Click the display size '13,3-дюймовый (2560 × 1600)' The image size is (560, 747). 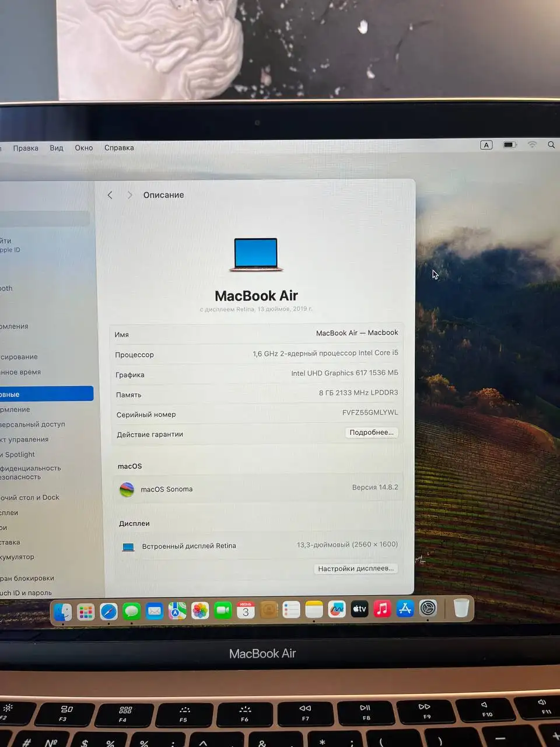[x=347, y=544]
